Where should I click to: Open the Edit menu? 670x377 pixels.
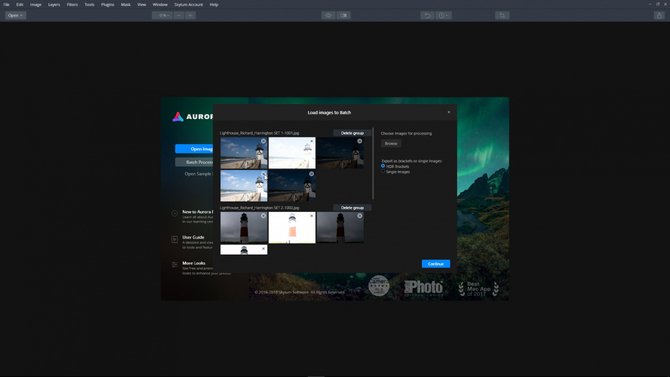pyautogui.click(x=20, y=5)
